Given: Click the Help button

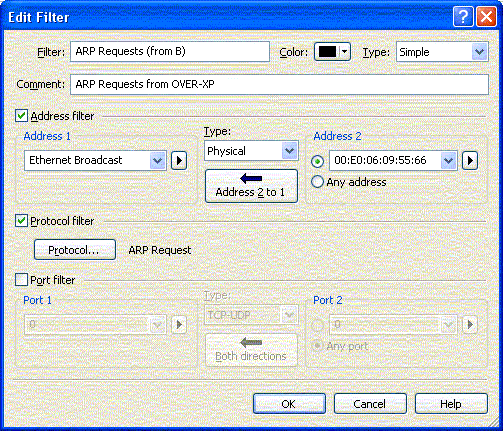Looking at the screenshot, I should tap(451, 404).
